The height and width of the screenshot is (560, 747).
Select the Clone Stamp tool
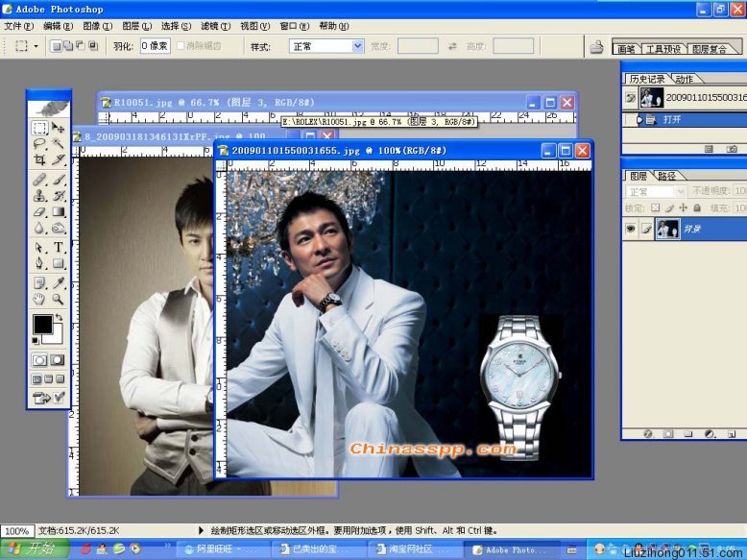39,195
